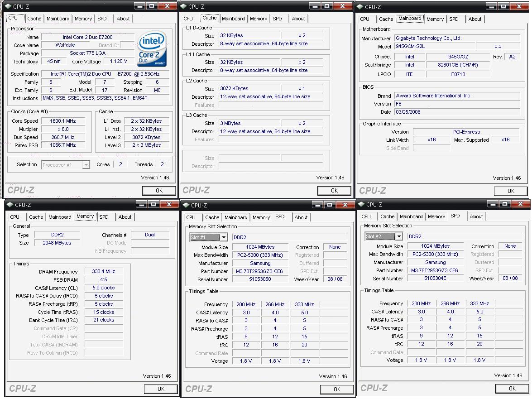The width and height of the screenshot is (532, 399).
Task: Open the Processor #1 selection dropdown
Action: click(x=86, y=165)
